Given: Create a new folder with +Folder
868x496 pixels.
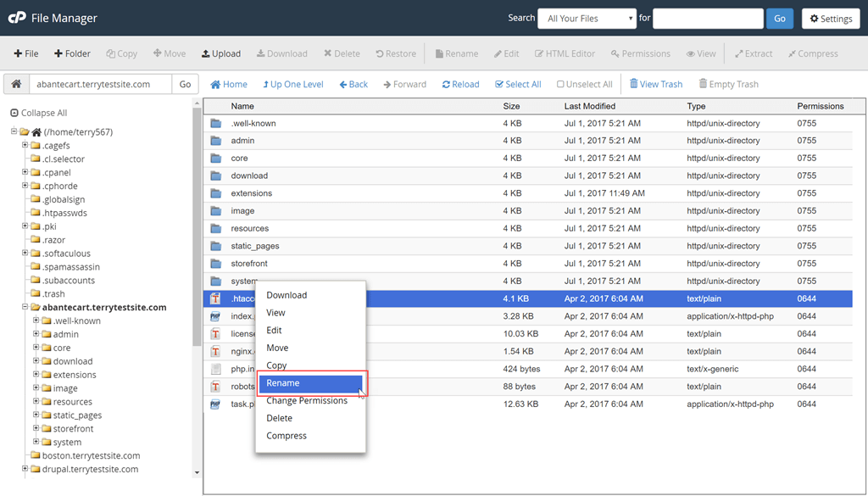Looking at the screenshot, I should click(x=72, y=53).
